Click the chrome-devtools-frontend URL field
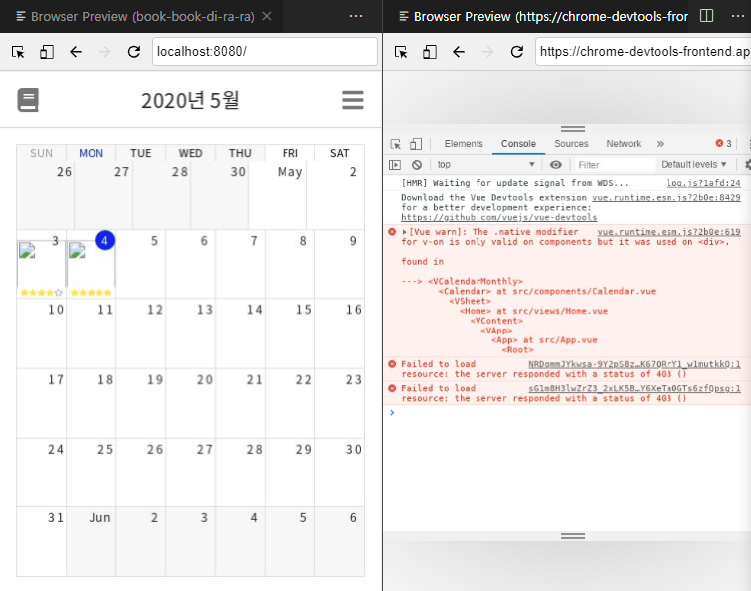 pos(643,52)
